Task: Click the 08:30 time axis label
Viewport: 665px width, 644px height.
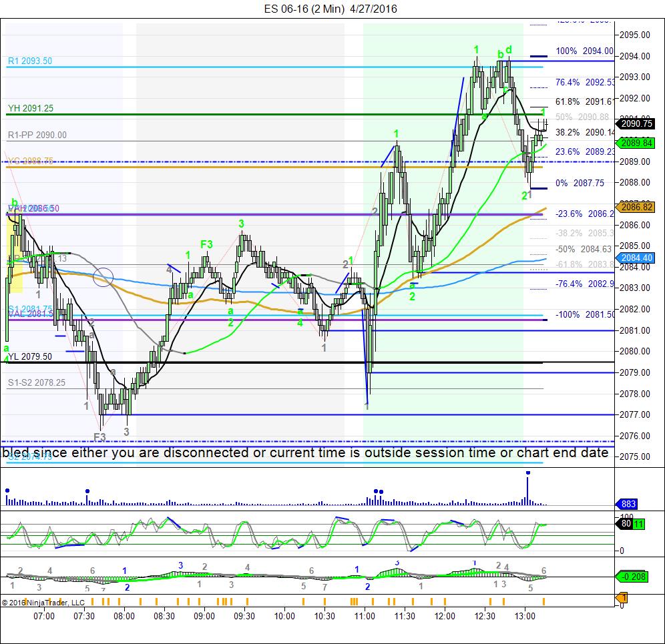Action: [x=164, y=616]
